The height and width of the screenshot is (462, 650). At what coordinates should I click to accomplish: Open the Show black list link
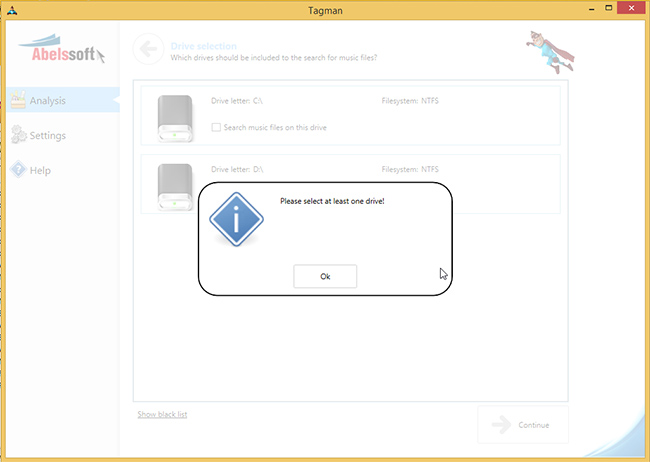click(161, 414)
